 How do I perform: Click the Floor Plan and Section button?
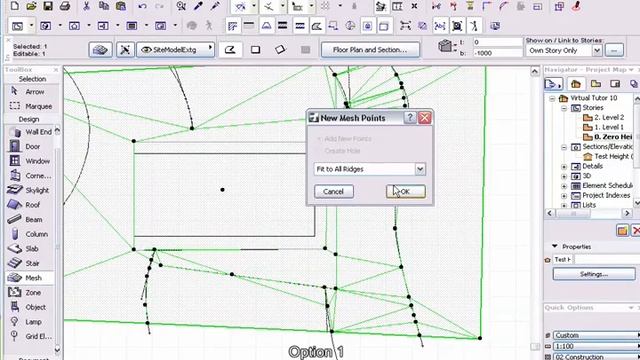coord(370,50)
